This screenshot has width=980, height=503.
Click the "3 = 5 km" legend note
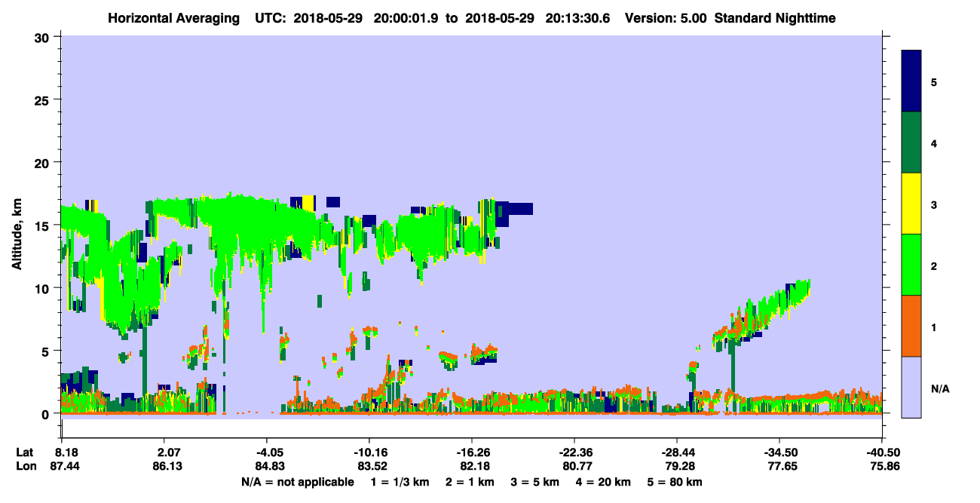(x=535, y=482)
